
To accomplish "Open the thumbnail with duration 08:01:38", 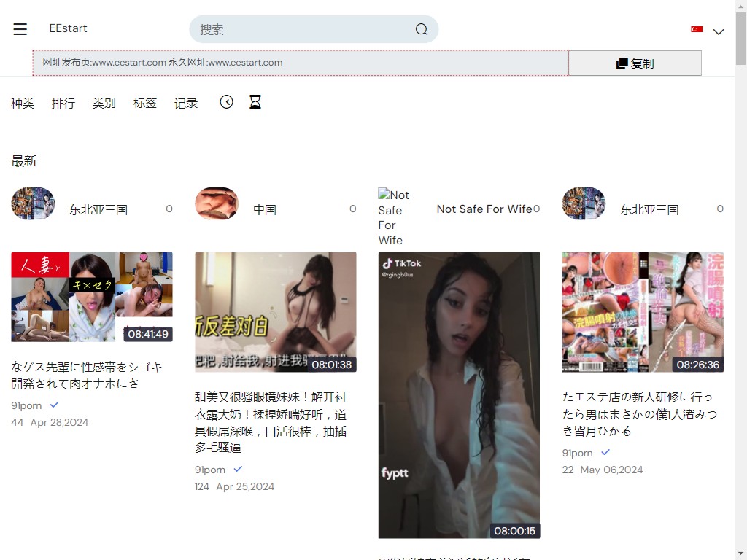I will [275, 312].
